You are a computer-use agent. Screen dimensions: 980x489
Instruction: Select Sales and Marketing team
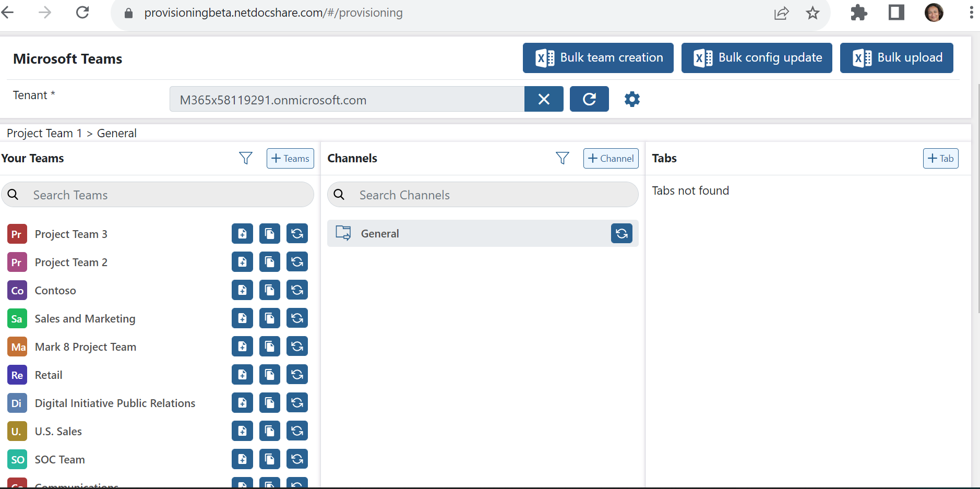(x=85, y=319)
